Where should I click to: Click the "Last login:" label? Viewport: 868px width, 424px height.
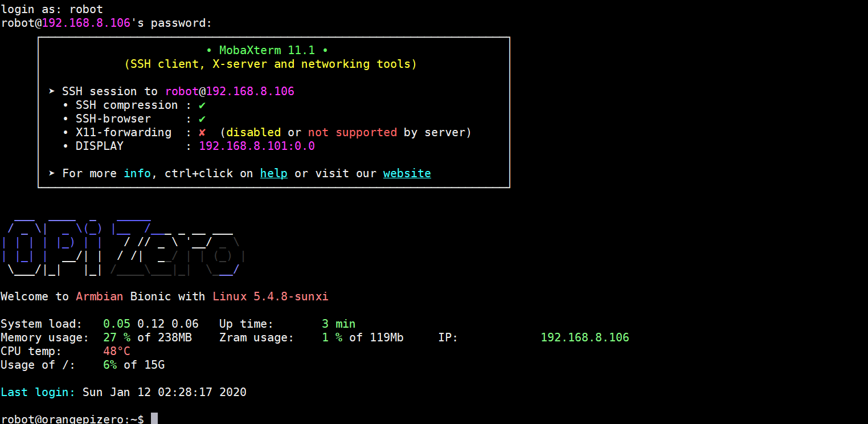[x=38, y=392]
